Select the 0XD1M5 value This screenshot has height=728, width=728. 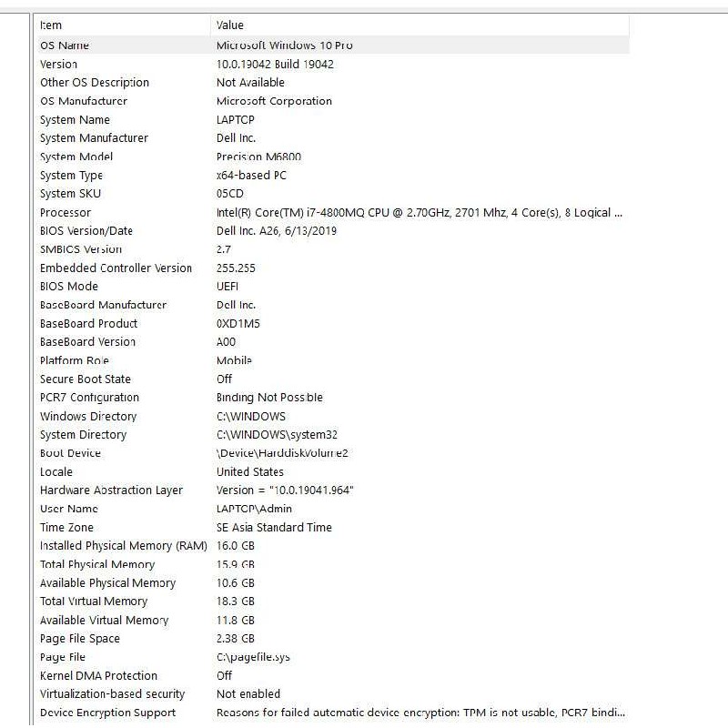pyautogui.click(x=238, y=324)
